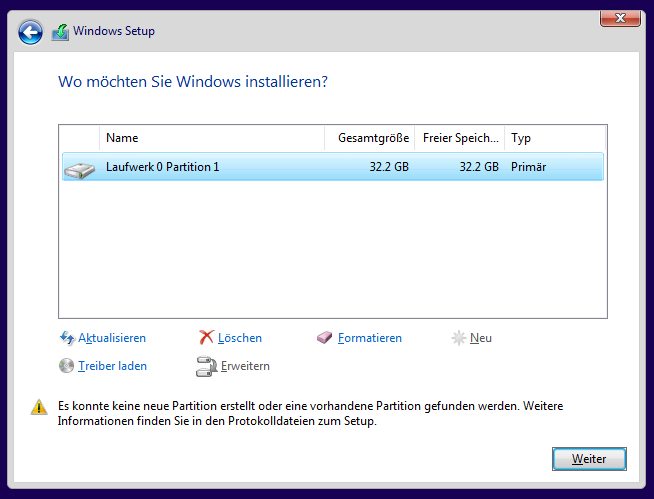Screen dimensions: 654x499
Task: Sort by the Gesamtgröße column header
Action: [x=370, y=138]
